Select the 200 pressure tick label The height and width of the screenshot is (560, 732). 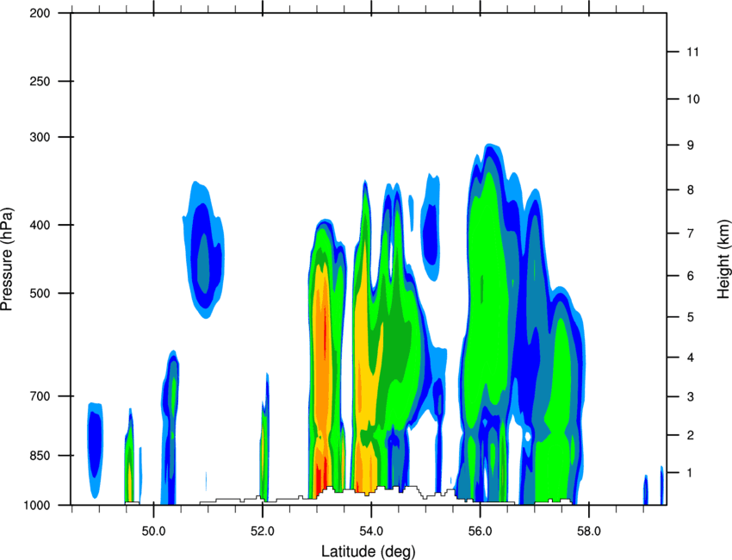40,13
